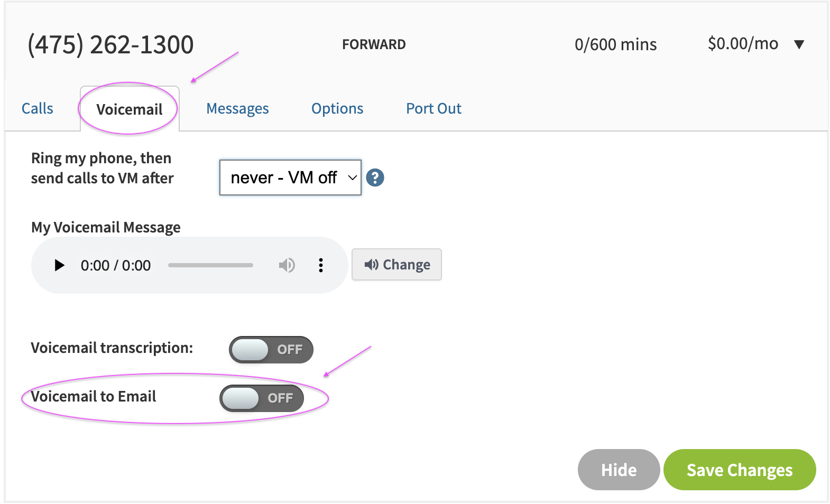Enable Voicemail to Email switch
The width and height of the screenshot is (830, 504).
pos(262,398)
